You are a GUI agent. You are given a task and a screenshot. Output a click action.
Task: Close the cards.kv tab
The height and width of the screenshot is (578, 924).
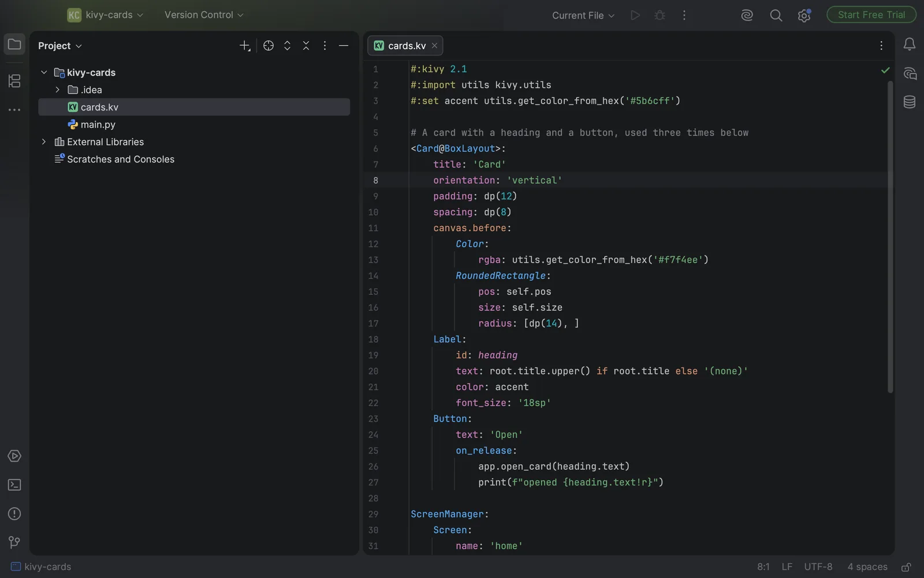[434, 46]
